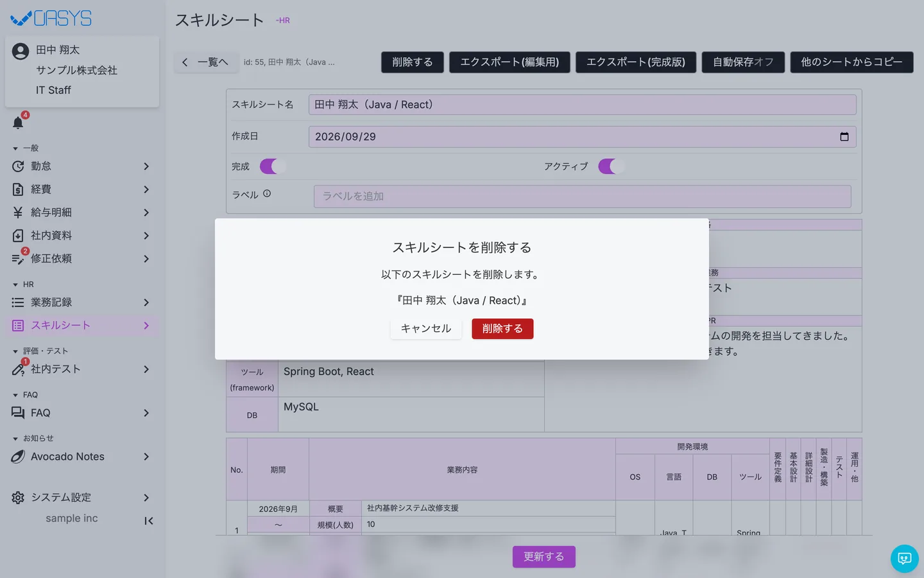Click the スキルシート名 input field
Image resolution: width=924 pixels, height=578 pixels.
583,105
